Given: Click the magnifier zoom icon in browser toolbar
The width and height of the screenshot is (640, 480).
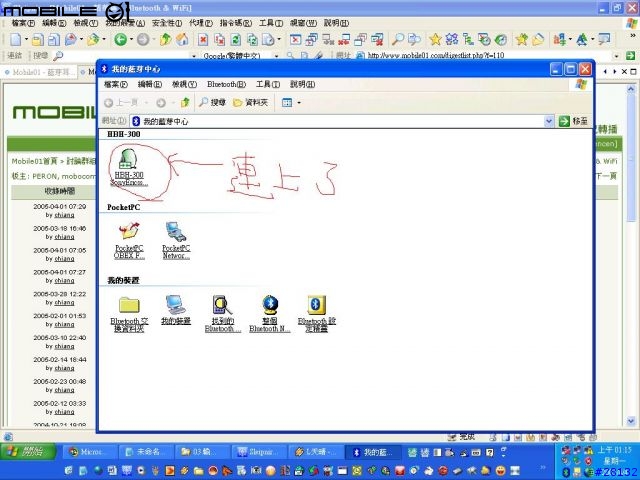Looking at the screenshot, I should tap(398, 40).
